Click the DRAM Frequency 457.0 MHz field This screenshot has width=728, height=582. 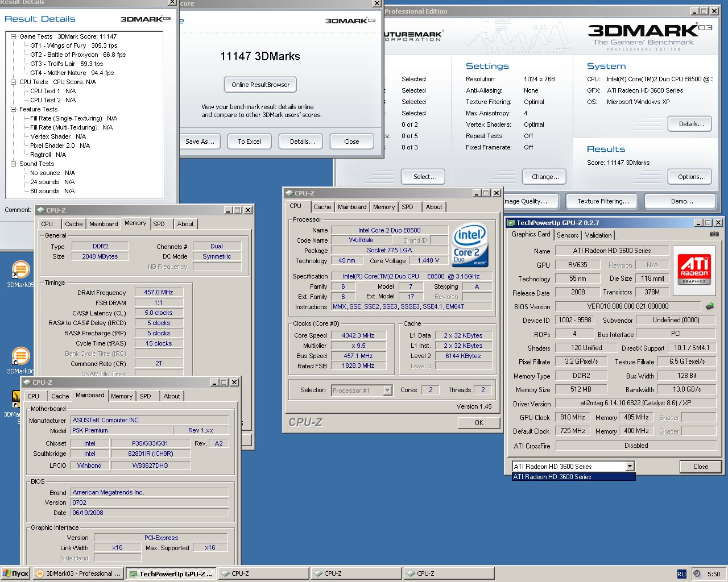159,292
